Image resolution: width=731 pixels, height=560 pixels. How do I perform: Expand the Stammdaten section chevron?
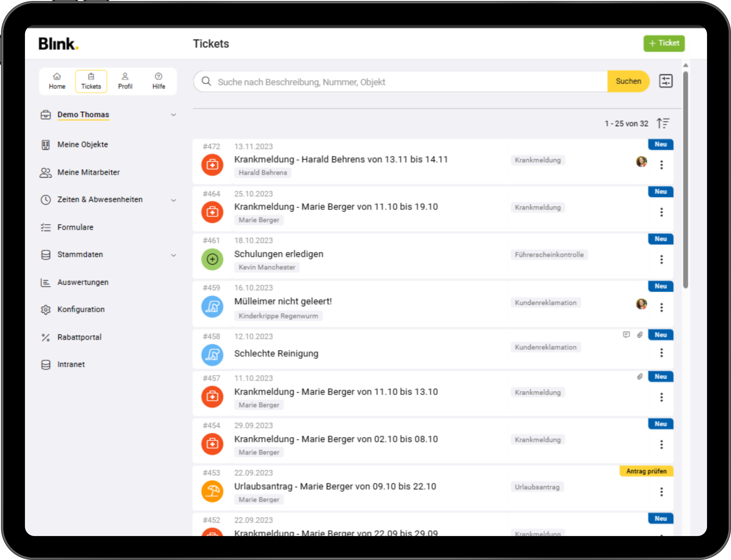[x=173, y=255]
